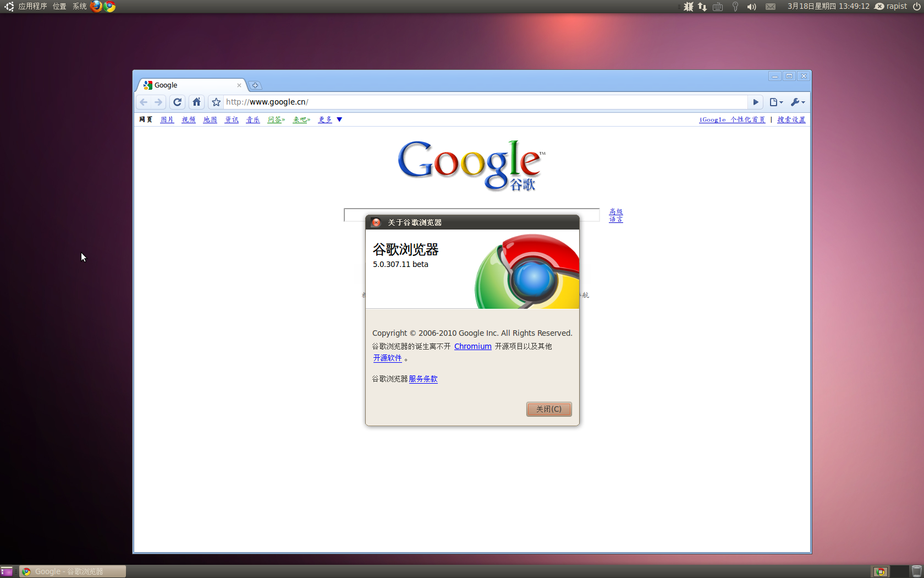The width and height of the screenshot is (924, 578).
Task: Open the mail envelope indicator
Action: click(x=771, y=7)
